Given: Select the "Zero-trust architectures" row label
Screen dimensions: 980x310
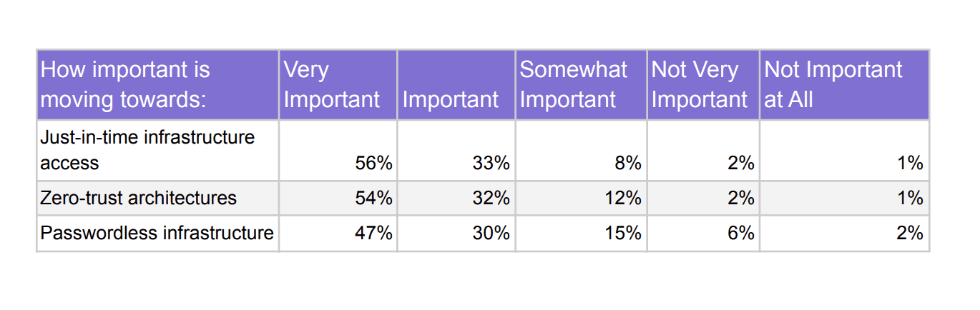Looking at the screenshot, I should [x=157, y=198].
